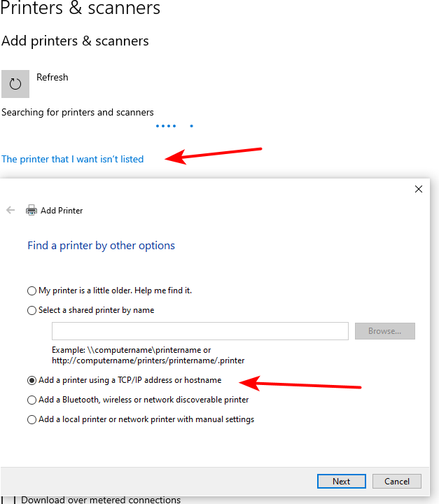Click the 'Find a printer by other options' heading
Screen dimensions: 439x504
tap(101, 246)
